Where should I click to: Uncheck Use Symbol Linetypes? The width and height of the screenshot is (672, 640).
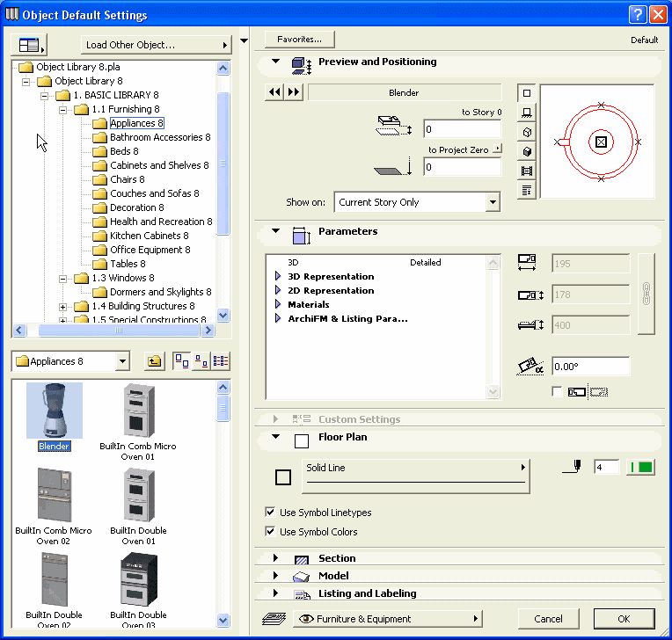[x=270, y=513]
